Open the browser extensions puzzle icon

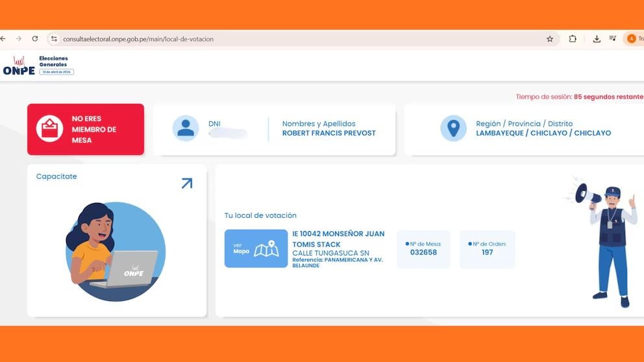[573, 39]
